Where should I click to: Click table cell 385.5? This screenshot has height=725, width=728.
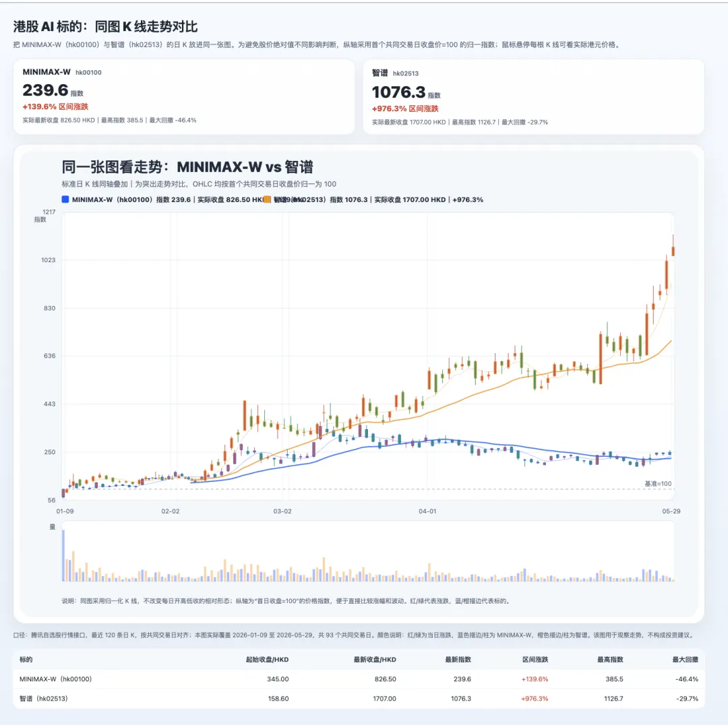coord(614,679)
